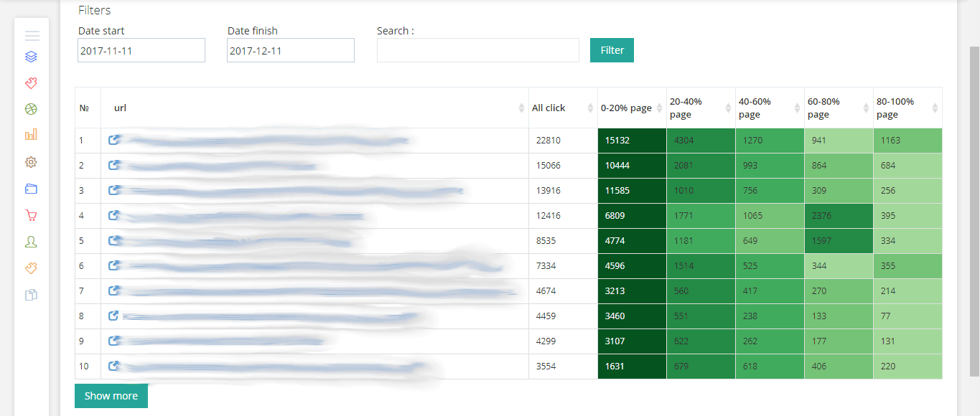Click the green user profile icon
This screenshot has height=416, width=980.
click(x=31, y=242)
